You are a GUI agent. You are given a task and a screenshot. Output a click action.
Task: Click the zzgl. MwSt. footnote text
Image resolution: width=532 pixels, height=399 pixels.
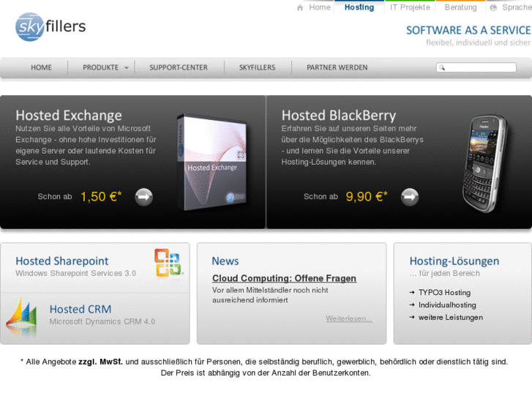[x=100, y=362]
